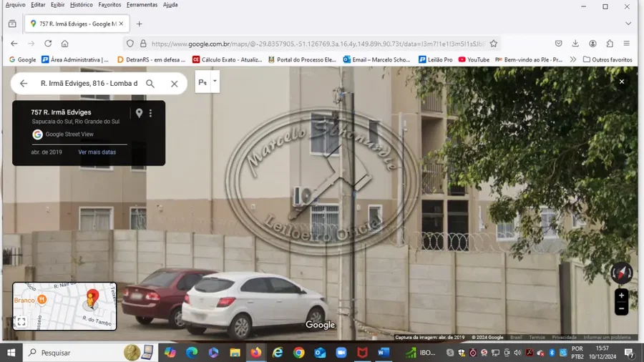
Task: Click Informar um problema link
Action: [607, 338]
